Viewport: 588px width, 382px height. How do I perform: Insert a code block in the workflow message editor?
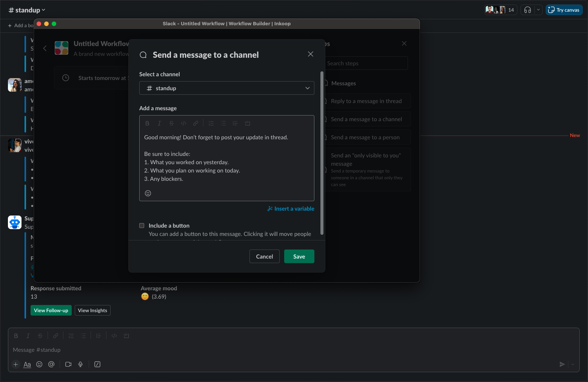click(x=248, y=123)
